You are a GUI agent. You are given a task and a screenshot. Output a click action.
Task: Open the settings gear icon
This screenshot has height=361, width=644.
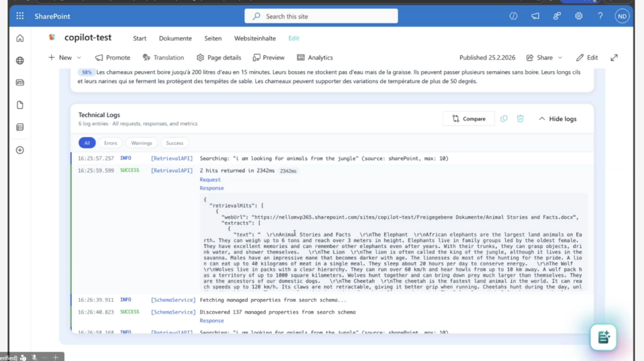coord(579,16)
